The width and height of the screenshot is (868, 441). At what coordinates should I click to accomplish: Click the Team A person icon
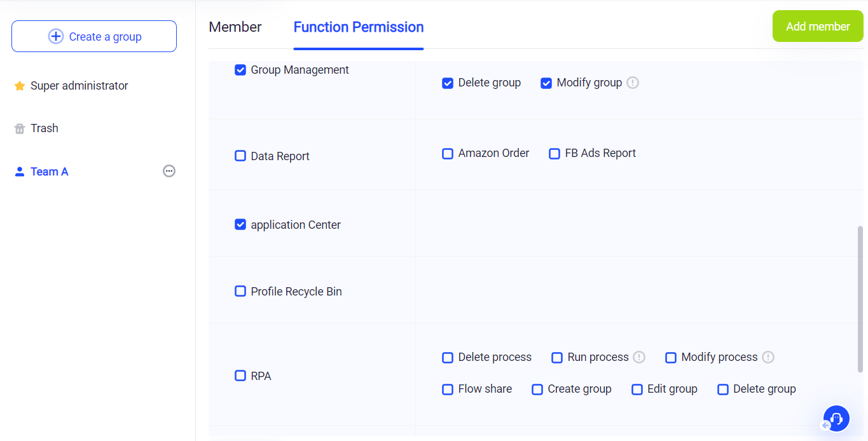coord(20,172)
